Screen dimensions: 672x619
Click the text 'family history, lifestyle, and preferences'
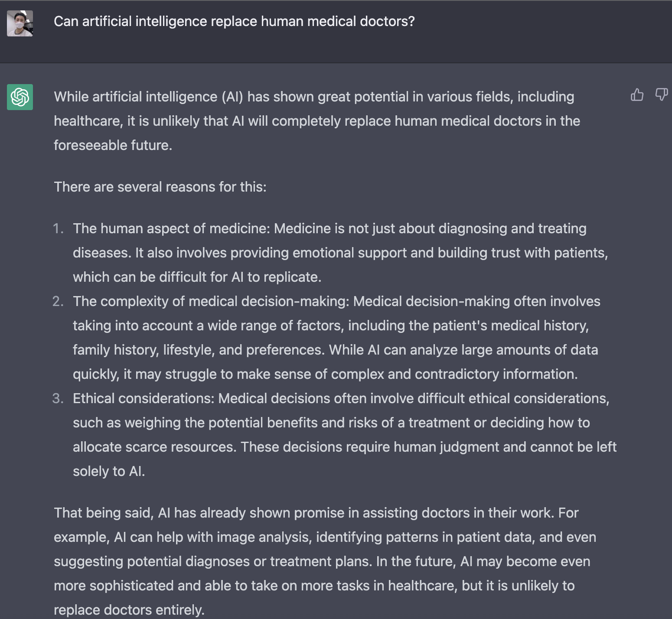[198, 350]
